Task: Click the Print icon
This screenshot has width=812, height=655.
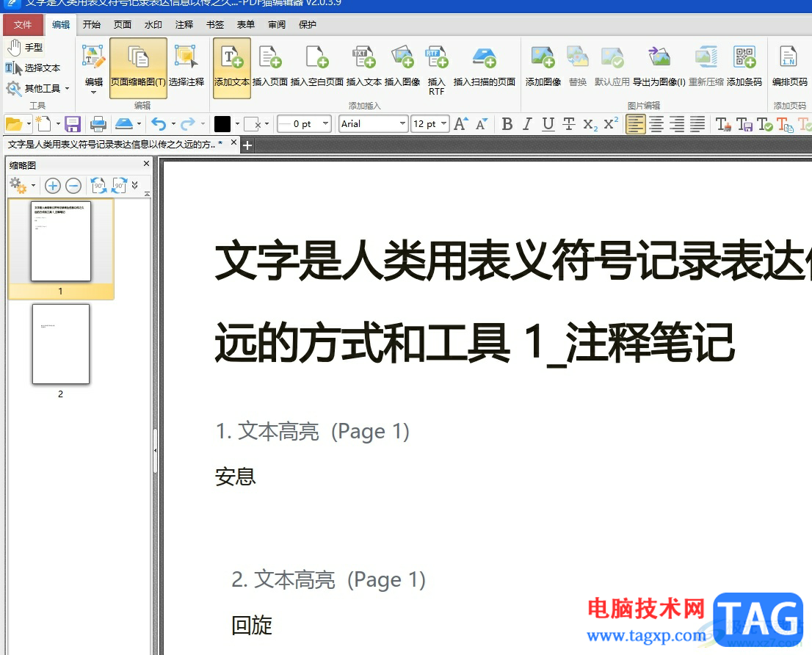Action: point(98,124)
